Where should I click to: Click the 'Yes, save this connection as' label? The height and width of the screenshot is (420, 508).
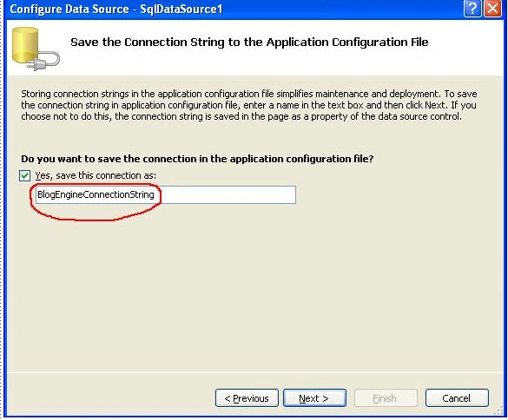click(x=96, y=175)
